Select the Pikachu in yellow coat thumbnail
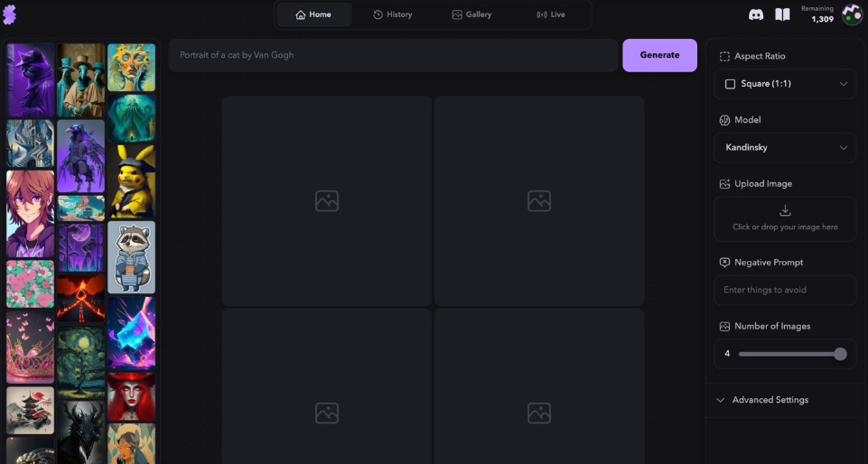 (131, 182)
